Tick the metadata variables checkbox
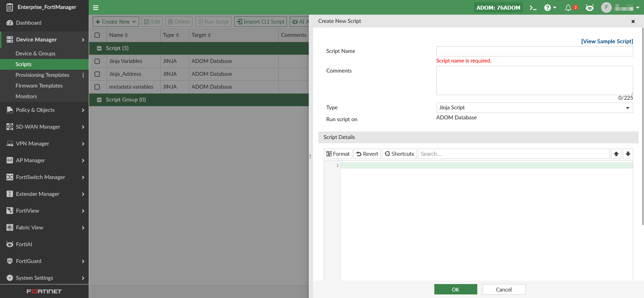Screen dimensions: 644x298 [97, 87]
